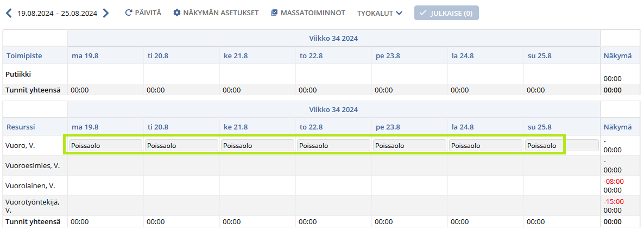The width and height of the screenshot is (644, 229).
Task: Click the Putiikki location row
Action: pyautogui.click(x=322, y=75)
